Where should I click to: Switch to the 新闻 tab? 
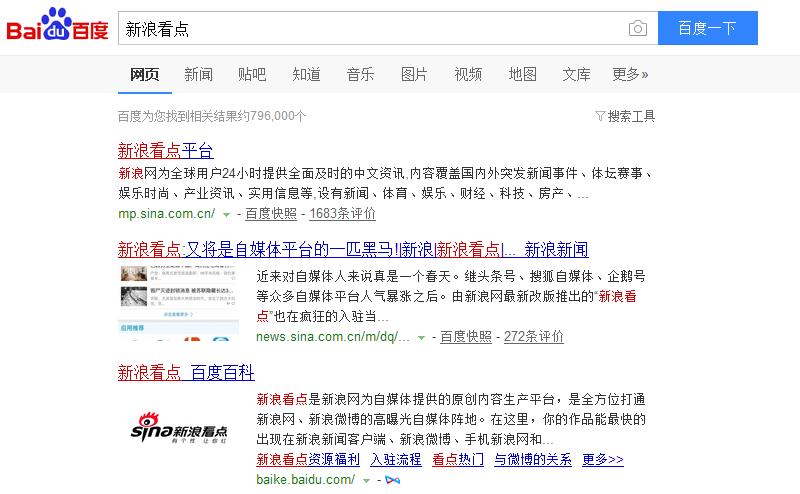(198, 75)
